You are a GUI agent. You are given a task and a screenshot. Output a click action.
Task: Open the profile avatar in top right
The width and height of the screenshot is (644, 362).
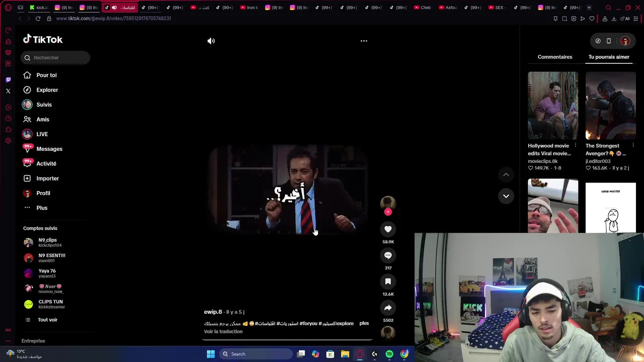[625, 41]
